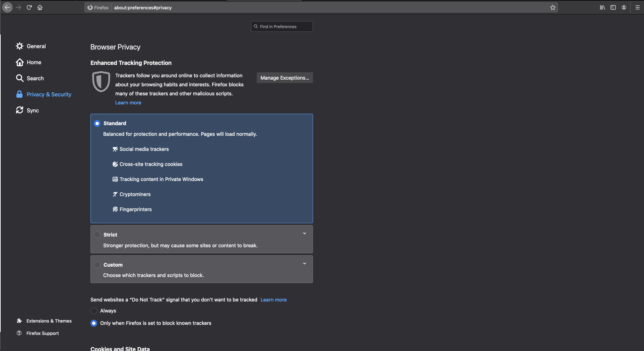The image size is (644, 351).
Task: Open Learn more link about trackers
Action: (x=128, y=103)
